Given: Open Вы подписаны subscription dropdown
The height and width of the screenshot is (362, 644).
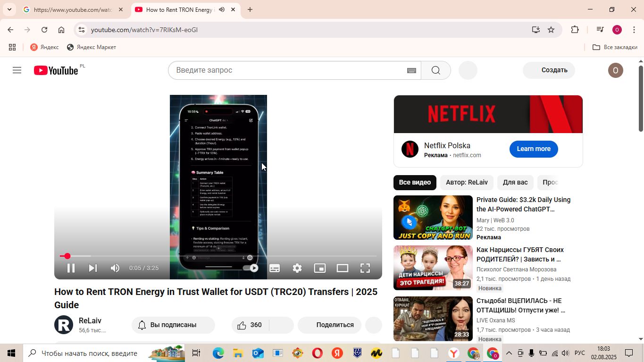Looking at the screenshot, I should 173,325.
